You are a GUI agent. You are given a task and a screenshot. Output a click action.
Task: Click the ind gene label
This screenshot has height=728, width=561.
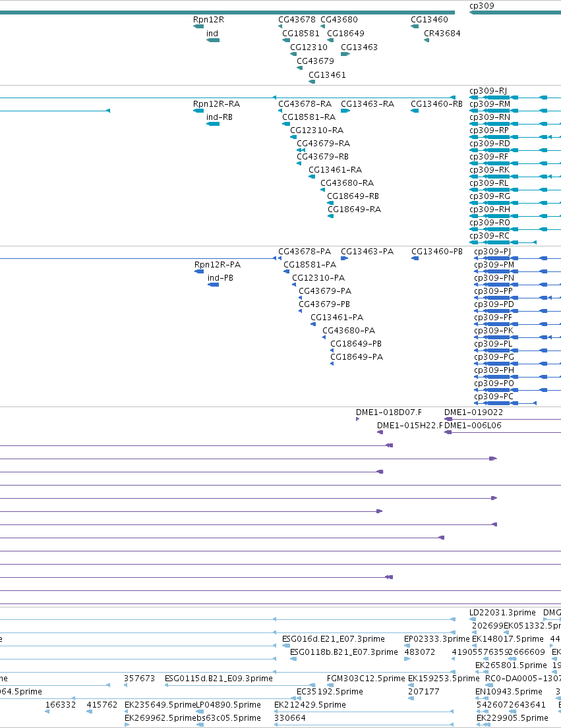pos(212,34)
